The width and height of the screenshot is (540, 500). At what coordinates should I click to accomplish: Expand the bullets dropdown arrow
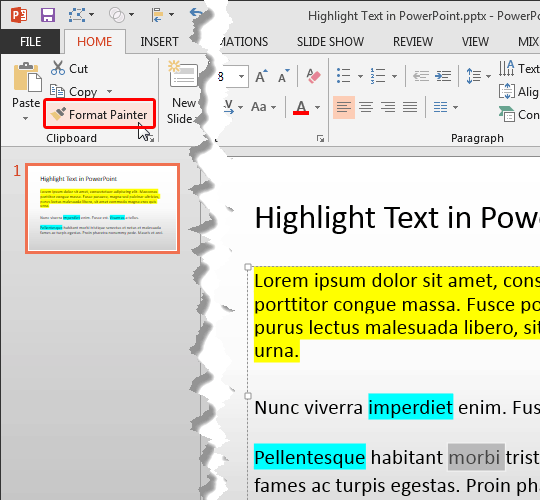[x=360, y=76]
